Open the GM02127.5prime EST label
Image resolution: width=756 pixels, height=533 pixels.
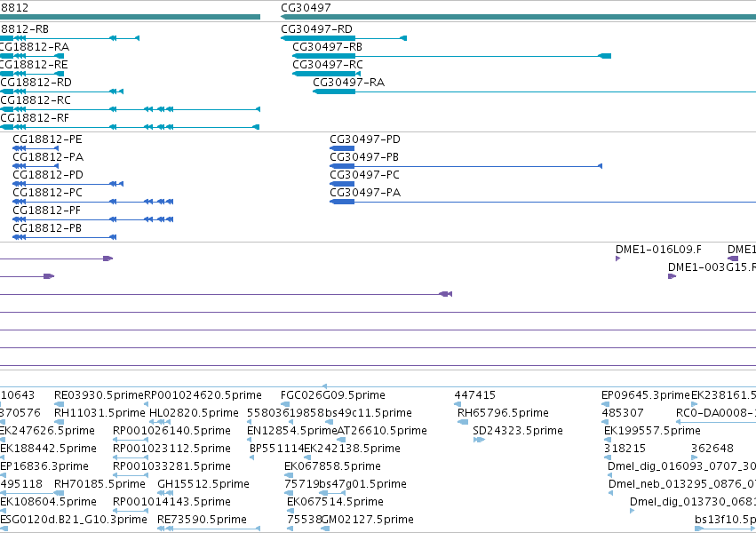(x=368, y=520)
